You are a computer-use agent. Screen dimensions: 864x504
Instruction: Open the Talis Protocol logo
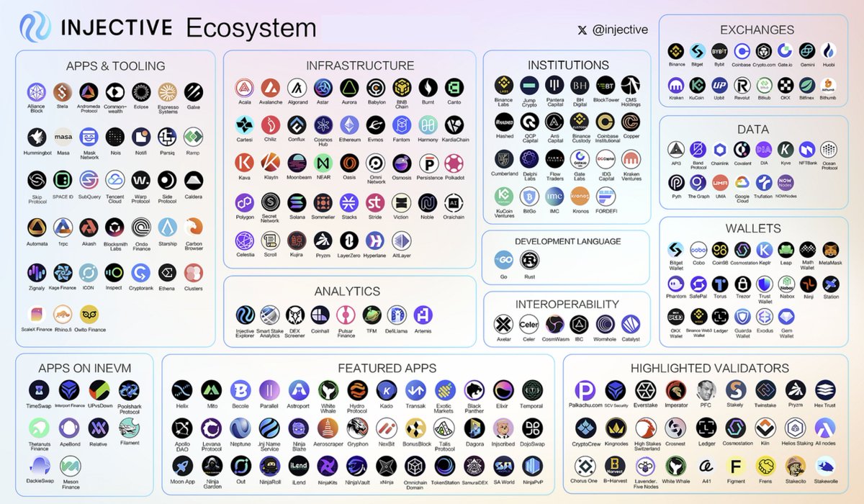pos(445,428)
